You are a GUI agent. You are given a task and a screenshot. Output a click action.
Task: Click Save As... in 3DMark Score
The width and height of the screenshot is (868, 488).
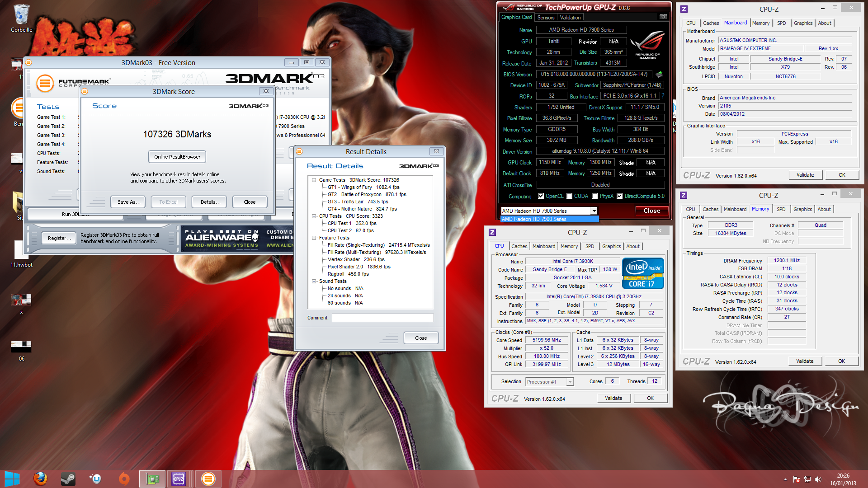(129, 202)
